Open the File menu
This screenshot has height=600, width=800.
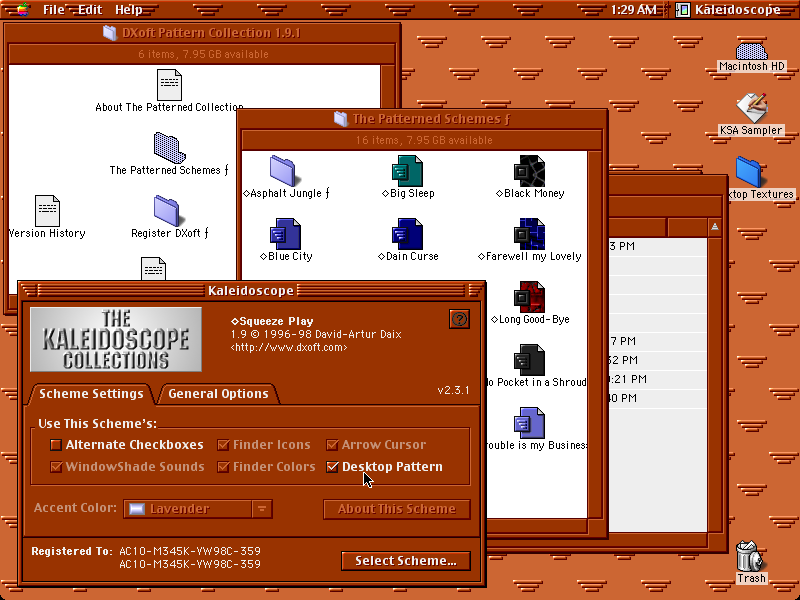pos(54,10)
